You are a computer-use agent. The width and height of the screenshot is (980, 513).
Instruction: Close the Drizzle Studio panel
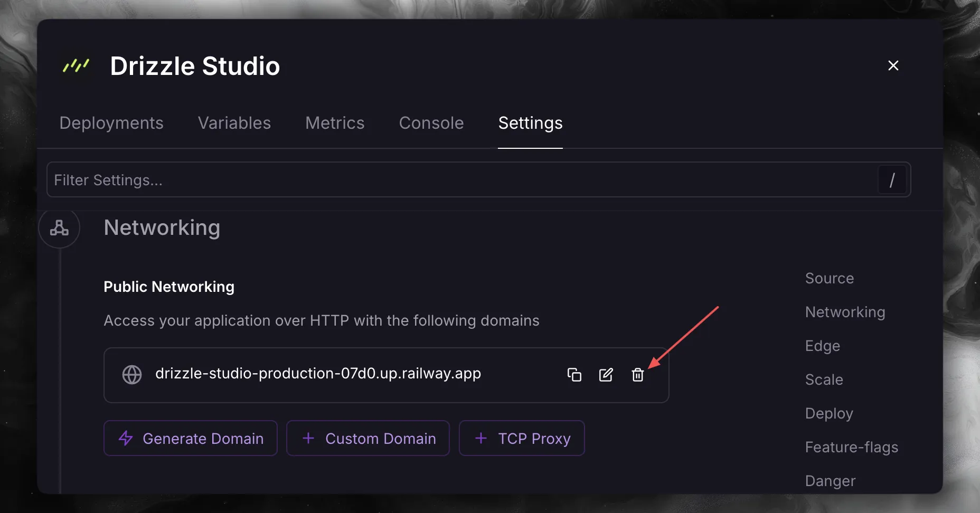coord(893,65)
